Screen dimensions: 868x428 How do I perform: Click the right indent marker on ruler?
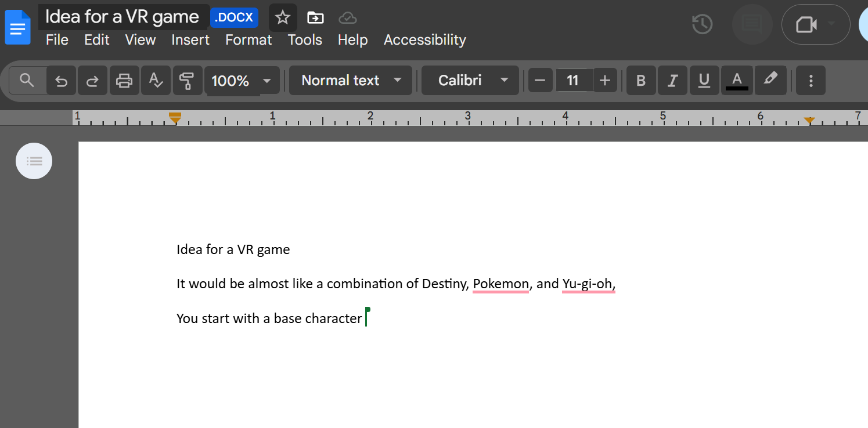[x=809, y=121]
